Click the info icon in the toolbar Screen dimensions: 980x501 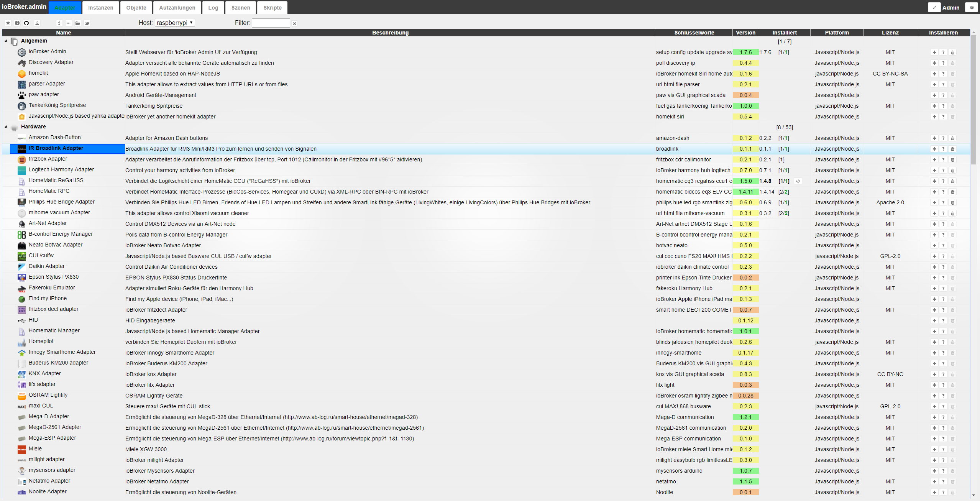click(x=17, y=23)
